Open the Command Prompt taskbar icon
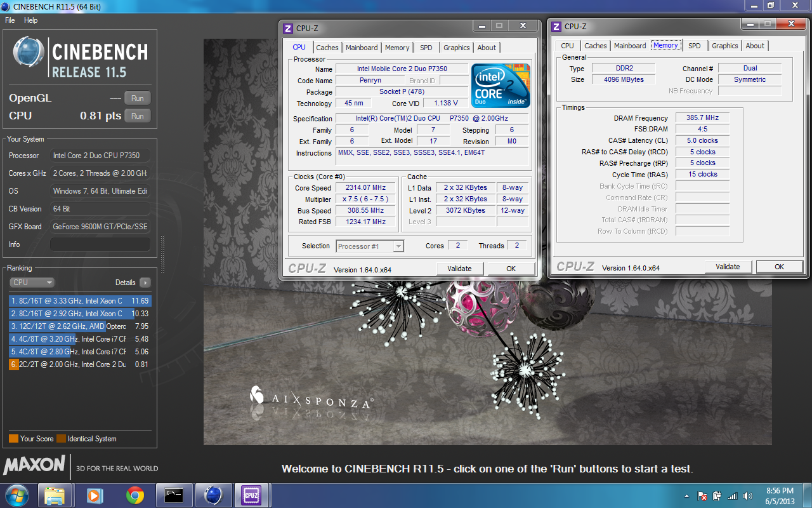812x508 pixels. click(x=174, y=495)
